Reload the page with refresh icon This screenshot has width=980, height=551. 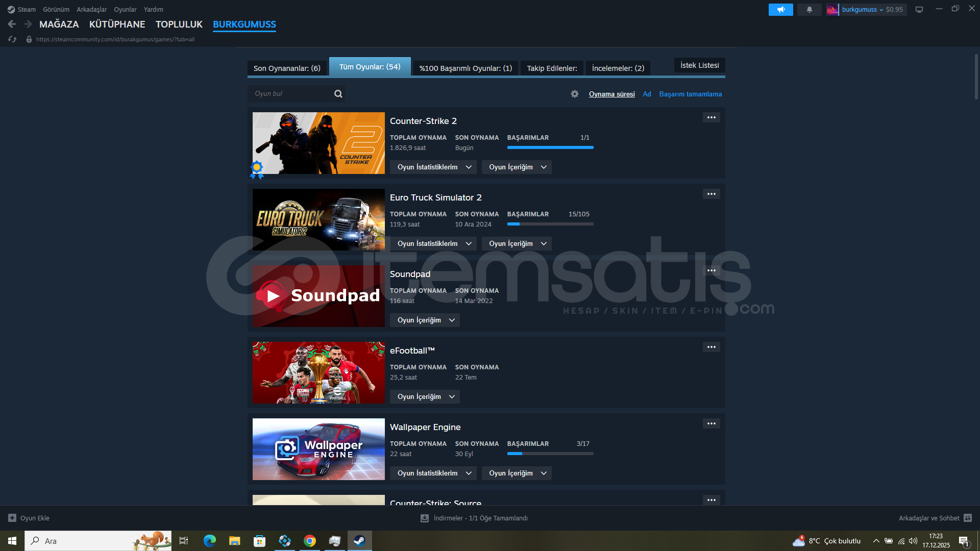(x=12, y=39)
